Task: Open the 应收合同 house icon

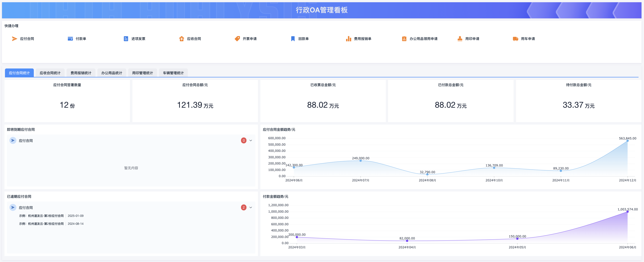Action: pos(182,39)
